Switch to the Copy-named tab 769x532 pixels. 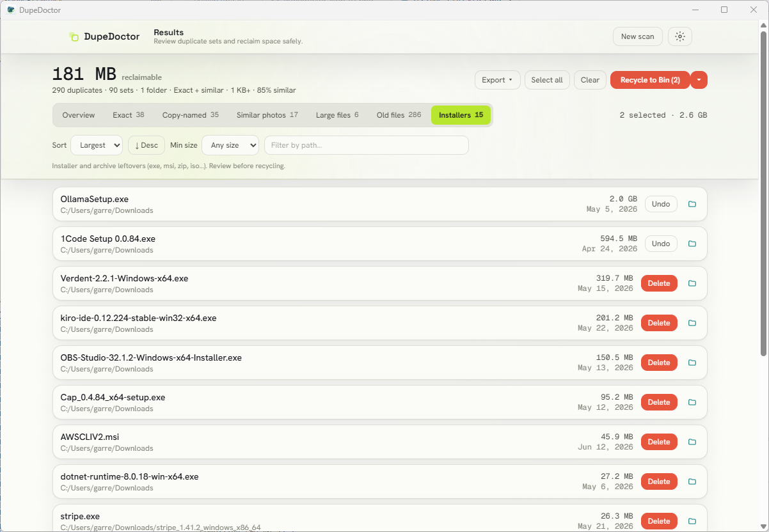(x=191, y=115)
